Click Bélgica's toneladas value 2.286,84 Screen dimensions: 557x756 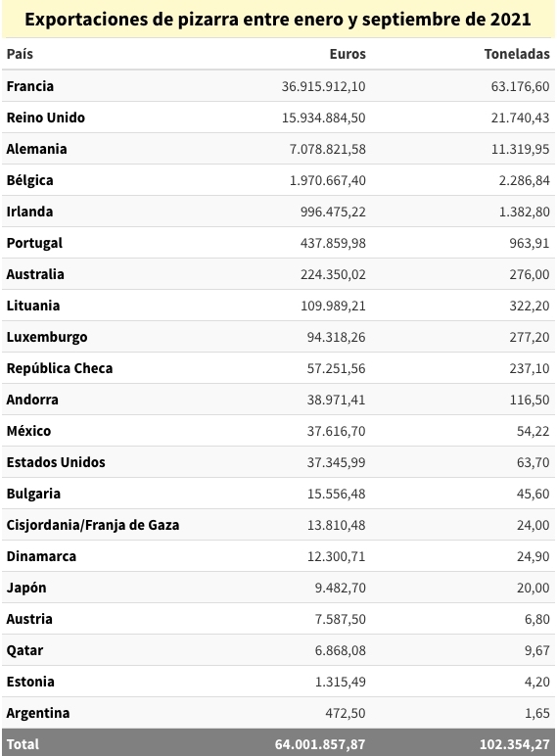(x=525, y=180)
